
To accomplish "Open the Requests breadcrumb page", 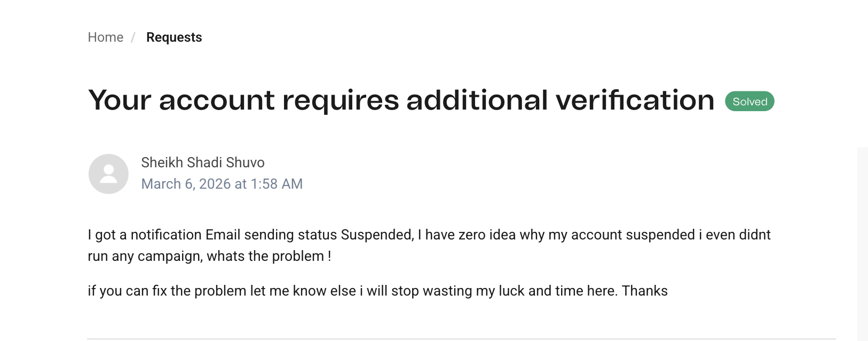I will 174,37.
